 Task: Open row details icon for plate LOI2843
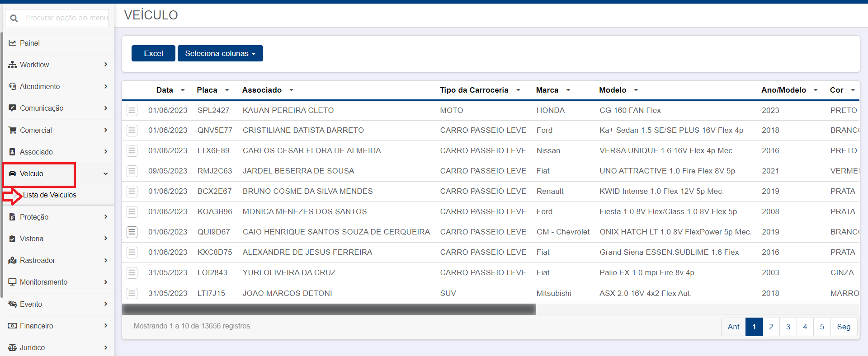[132, 273]
